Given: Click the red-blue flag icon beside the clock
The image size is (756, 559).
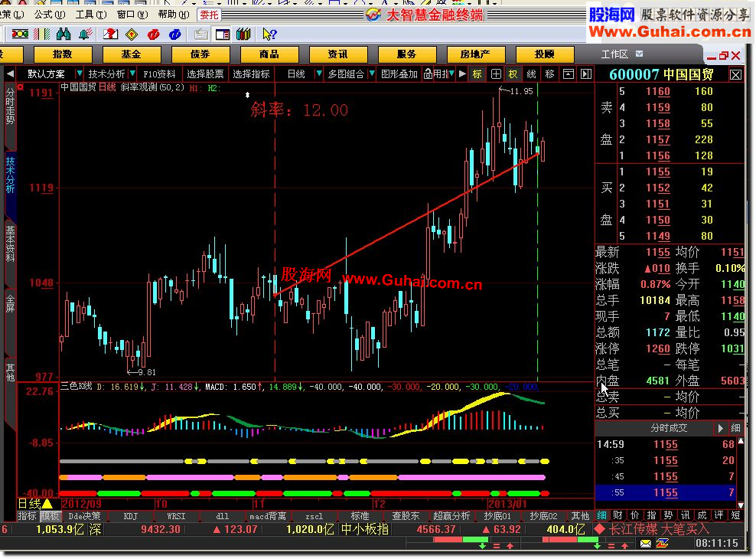Looking at the screenshot, I should (663, 544).
